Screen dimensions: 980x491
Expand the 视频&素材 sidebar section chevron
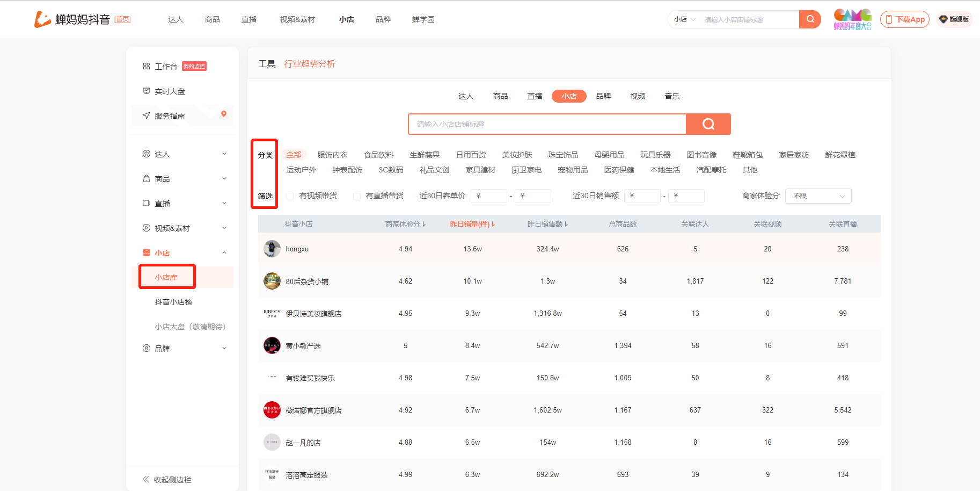click(224, 228)
